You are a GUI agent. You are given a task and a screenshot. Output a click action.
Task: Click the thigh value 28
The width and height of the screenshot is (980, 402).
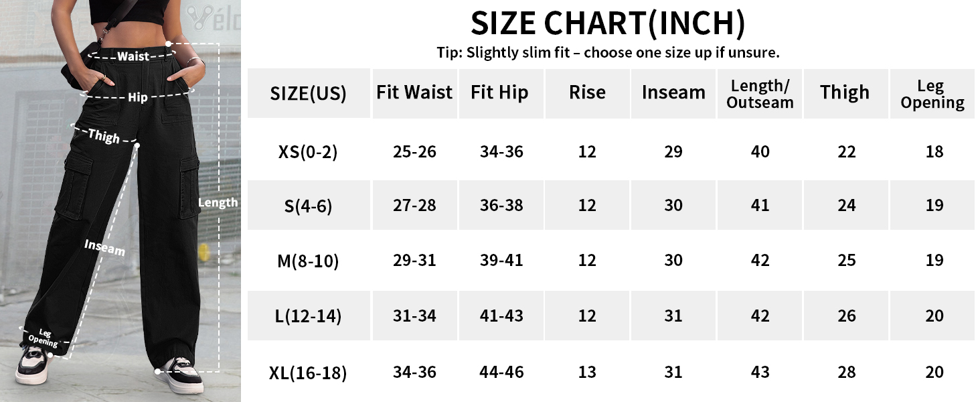(x=847, y=372)
